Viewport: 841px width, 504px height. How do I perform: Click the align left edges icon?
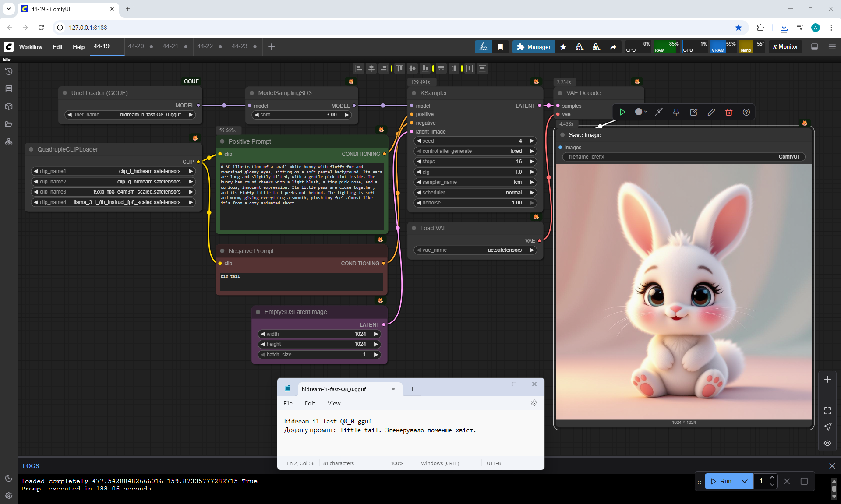pos(359,68)
